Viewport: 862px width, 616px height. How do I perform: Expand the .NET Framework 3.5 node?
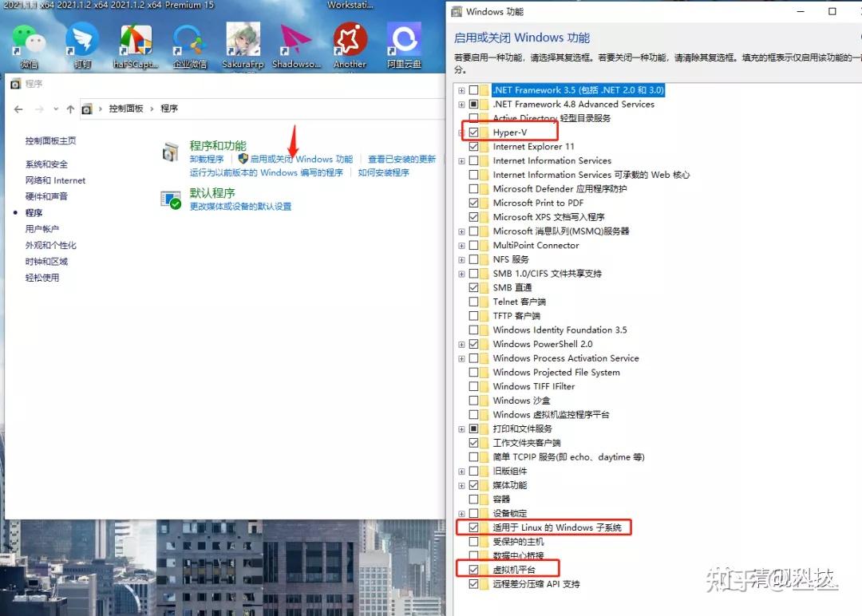[x=461, y=89]
